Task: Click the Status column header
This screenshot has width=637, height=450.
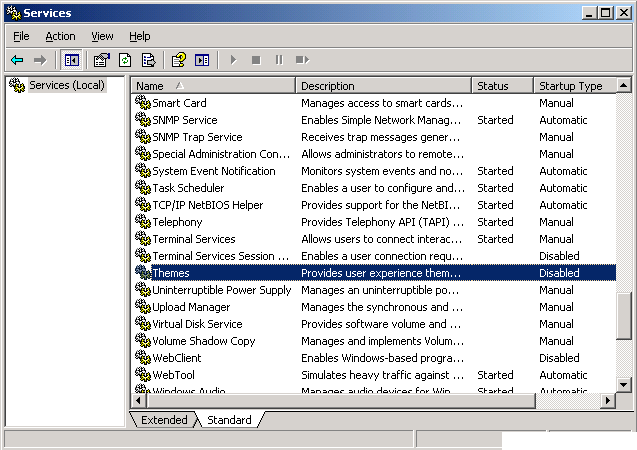Action: click(500, 86)
